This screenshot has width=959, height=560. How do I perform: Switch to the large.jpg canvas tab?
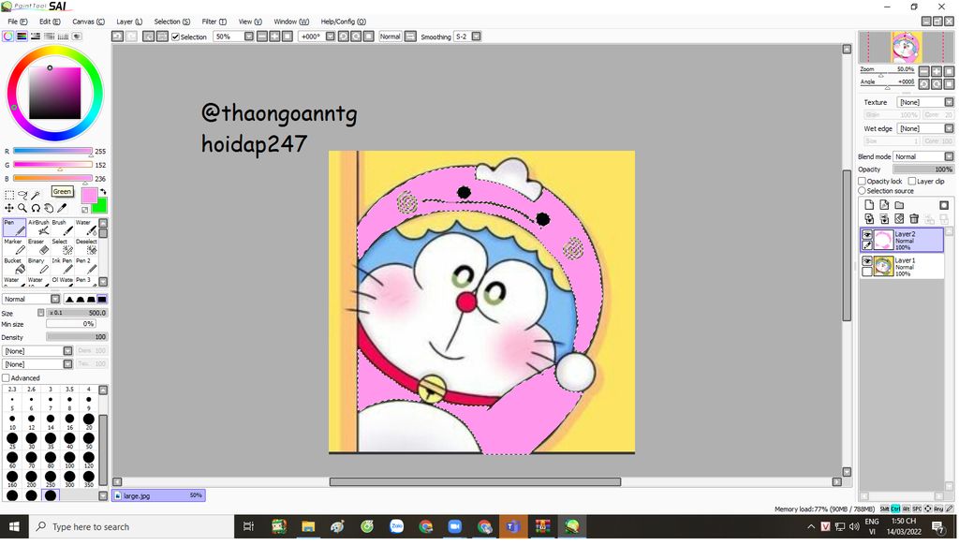coord(158,495)
